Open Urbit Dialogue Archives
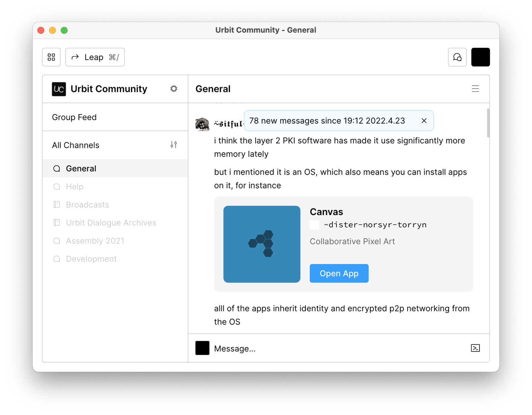This screenshot has height=415, width=532. [x=115, y=222]
